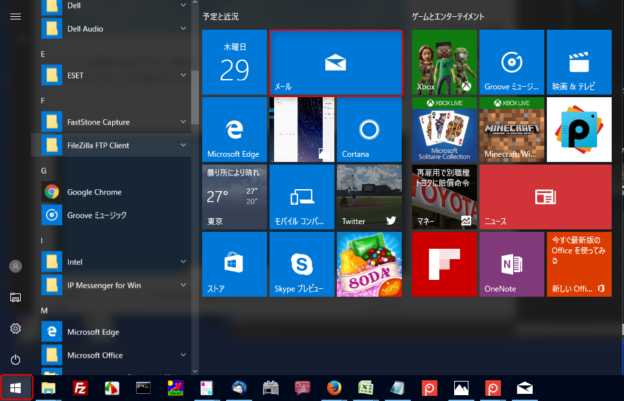
Task: Launch Microsoft Solitaire Collection tile
Action: 444,130
